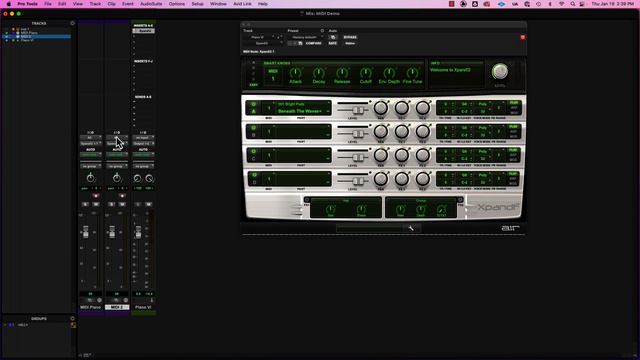The height and width of the screenshot is (360, 640).
Task: Open the Setup menu
Action: click(x=198, y=4)
